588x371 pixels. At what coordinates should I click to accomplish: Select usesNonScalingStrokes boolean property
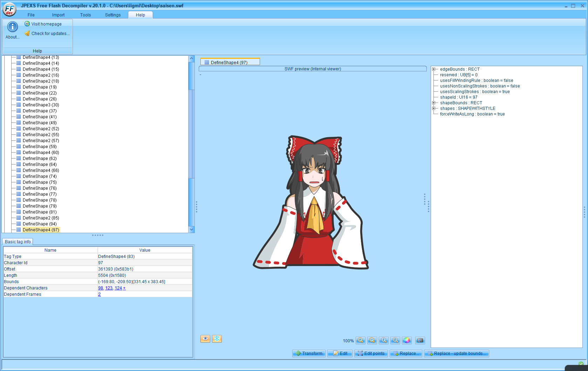coord(480,86)
